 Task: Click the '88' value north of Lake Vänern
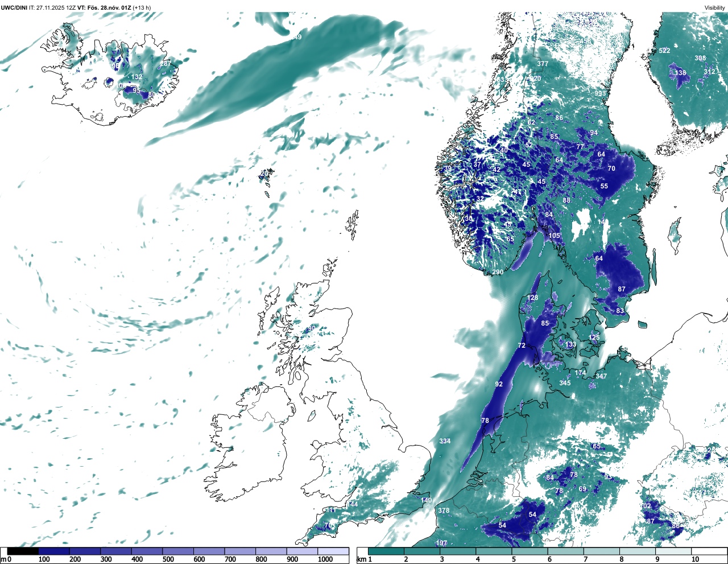(x=566, y=200)
